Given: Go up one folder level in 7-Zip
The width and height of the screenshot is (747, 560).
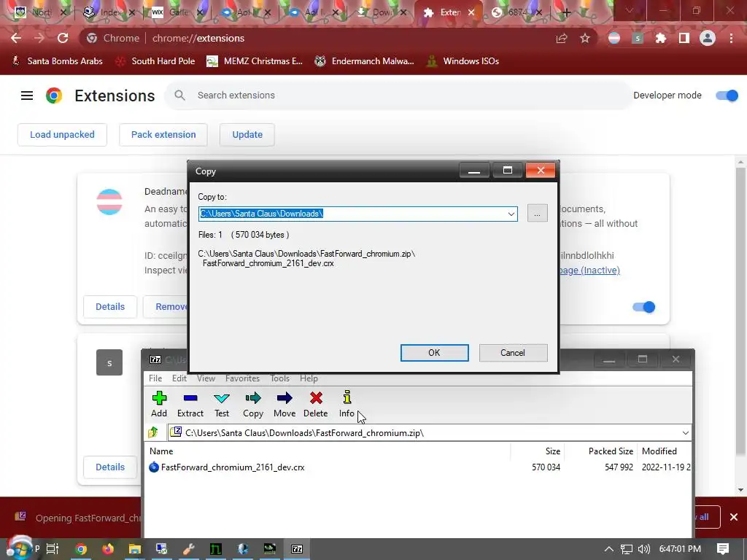Looking at the screenshot, I should point(153,432).
